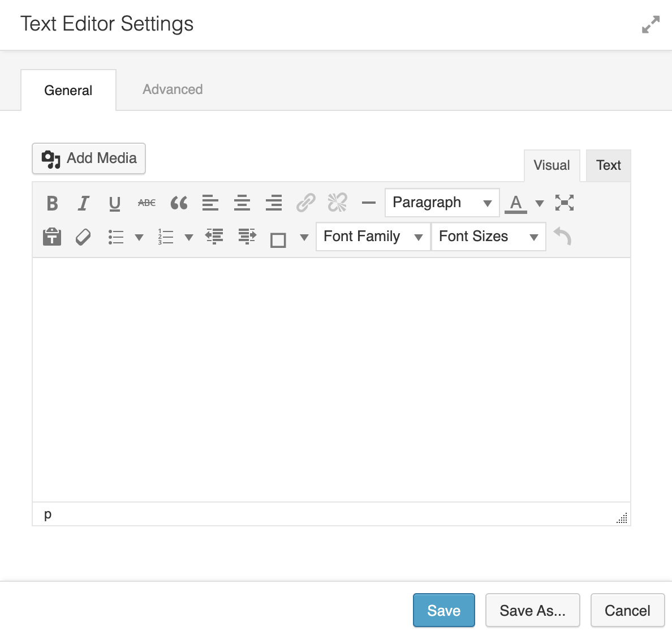Screen dimensions: 672x635
Task: Open the table options dropdown arrow
Action: click(304, 237)
